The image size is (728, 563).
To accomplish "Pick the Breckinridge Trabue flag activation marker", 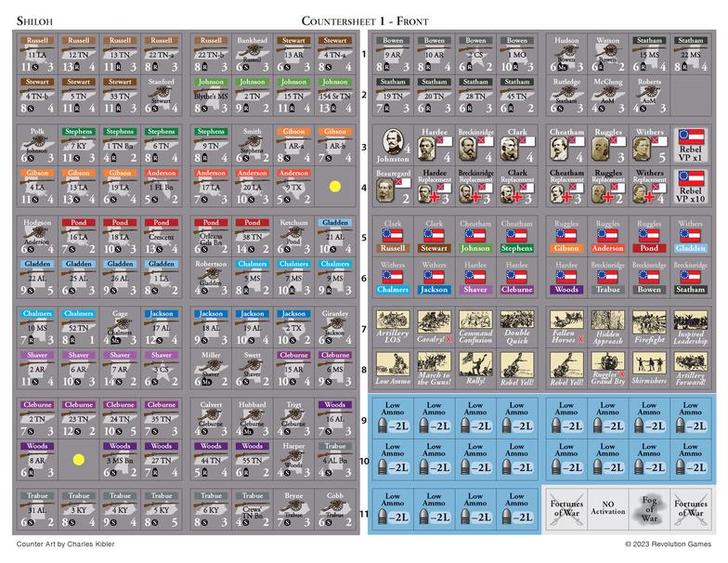I will tap(607, 278).
